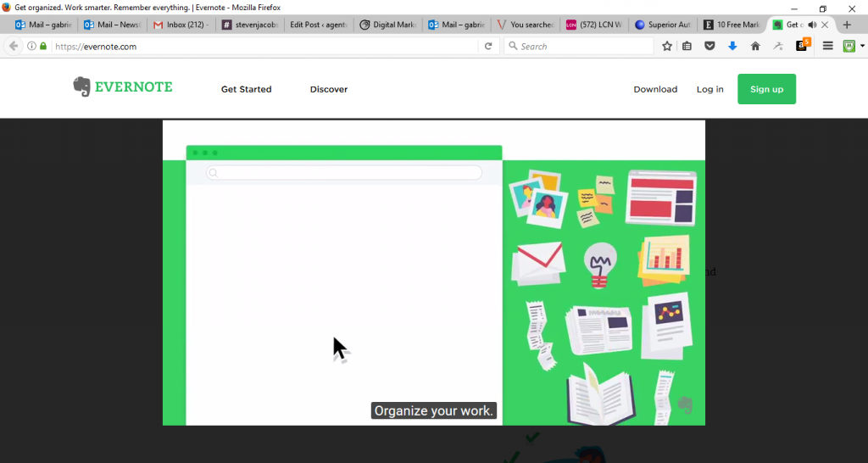The image size is (868, 463).
Task: Reload the page with the refresh icon
Action: [488, 47]
